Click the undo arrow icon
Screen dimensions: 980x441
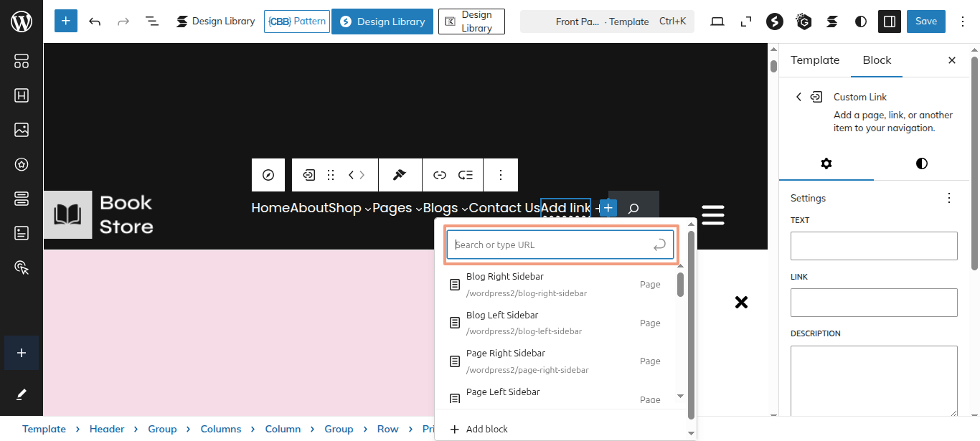pyautogui.click(x=95, y=22)
